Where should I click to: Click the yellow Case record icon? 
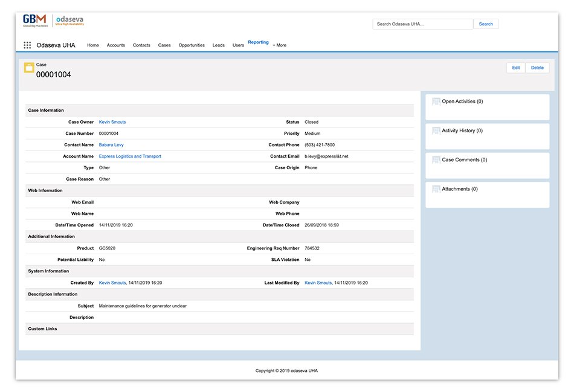(28, 68)
